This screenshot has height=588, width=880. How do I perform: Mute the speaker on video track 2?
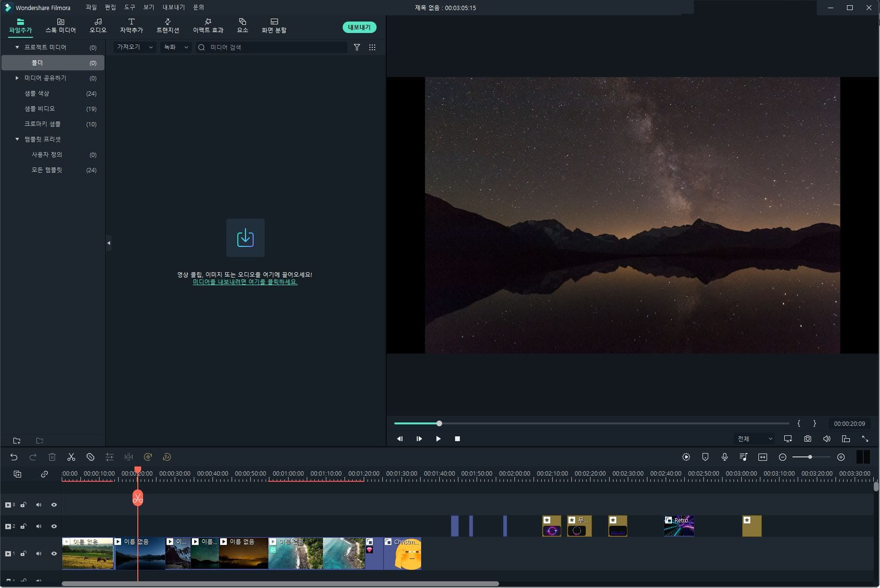coord(39,526)
